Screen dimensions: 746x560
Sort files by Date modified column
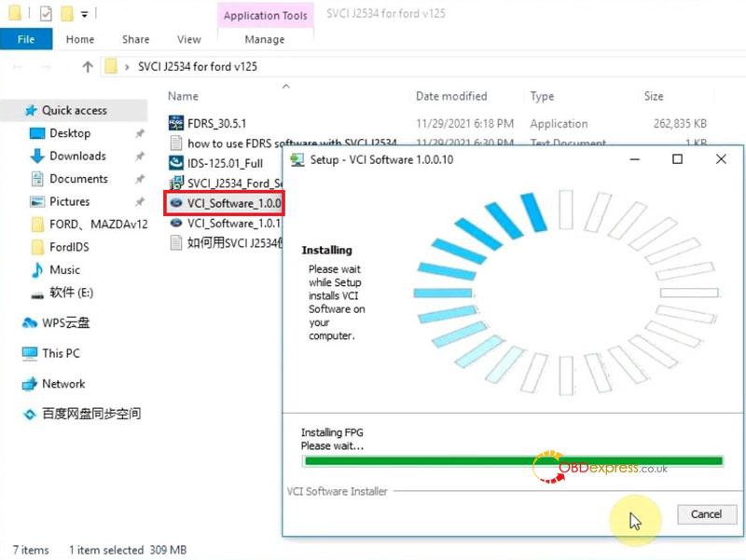[451, 96]
